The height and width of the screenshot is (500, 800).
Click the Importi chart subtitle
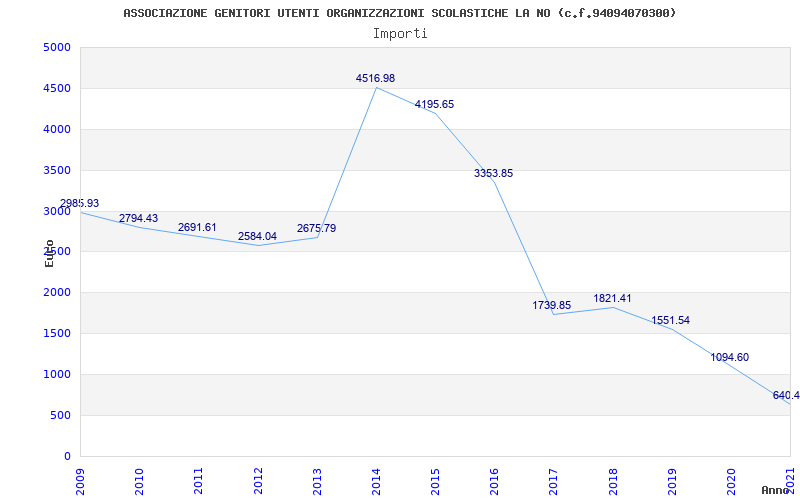400,34
